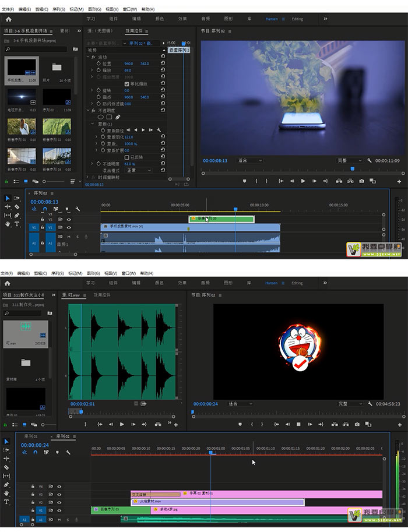The width and height of the screenshot is (408, 532).
Task: Open program monitor wrench settings in lower window
Action: (370, 404)
